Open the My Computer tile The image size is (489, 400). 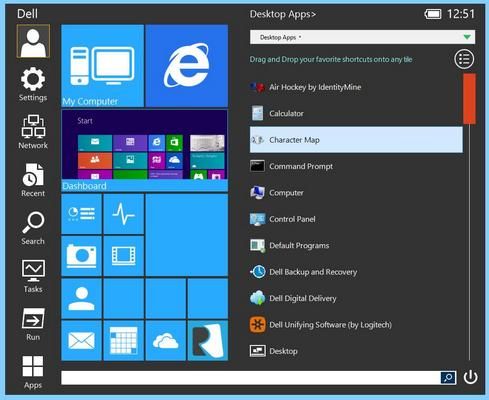(103, 66)
